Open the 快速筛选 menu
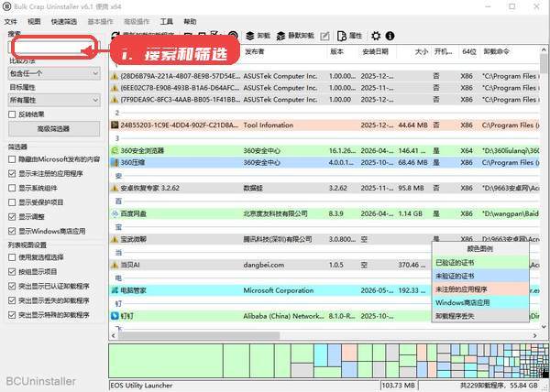 tap(64, 22)
